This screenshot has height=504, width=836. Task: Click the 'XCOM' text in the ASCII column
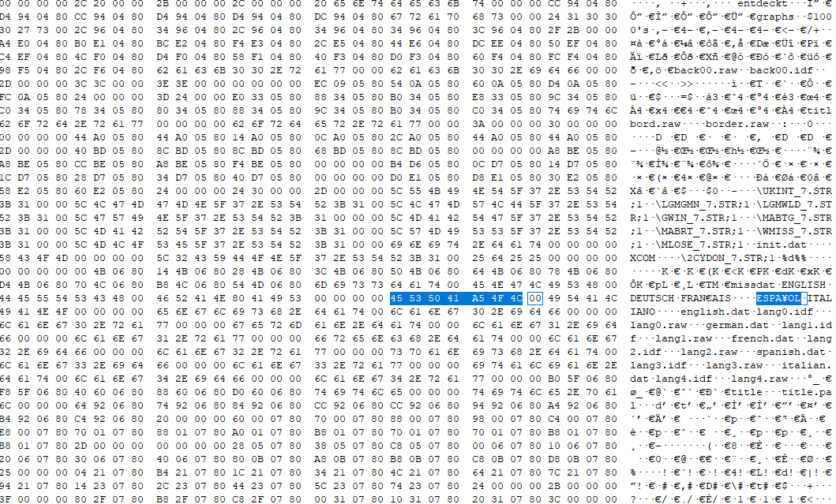point(643,258)
